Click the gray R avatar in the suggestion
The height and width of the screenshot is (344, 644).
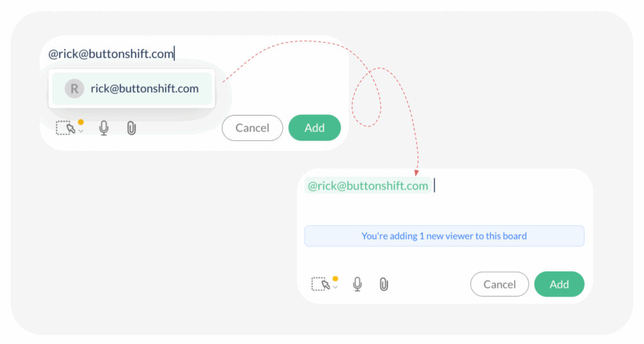pyautogui.click(x=74, y=89)
